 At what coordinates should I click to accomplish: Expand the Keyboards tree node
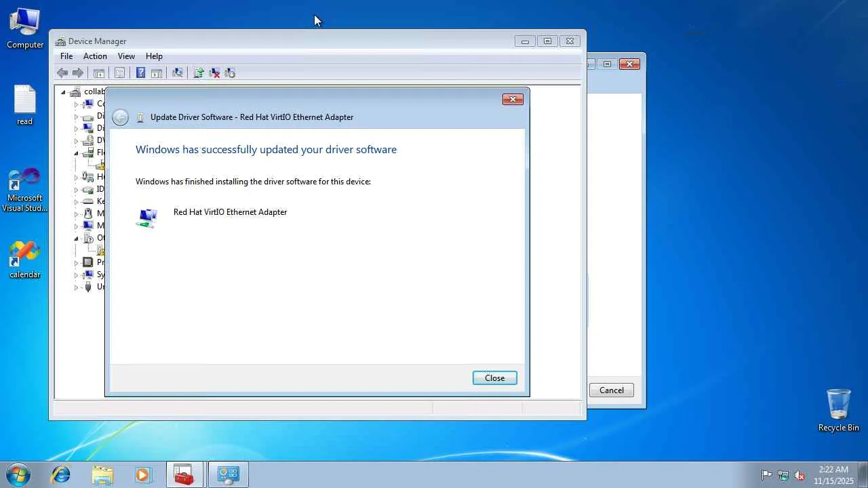[76, 201]
